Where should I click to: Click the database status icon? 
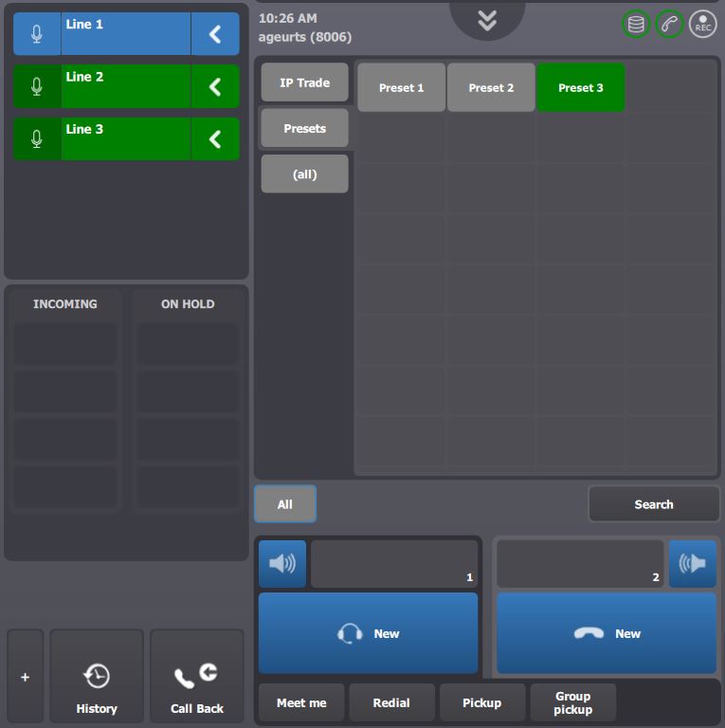tap(635, 24)
